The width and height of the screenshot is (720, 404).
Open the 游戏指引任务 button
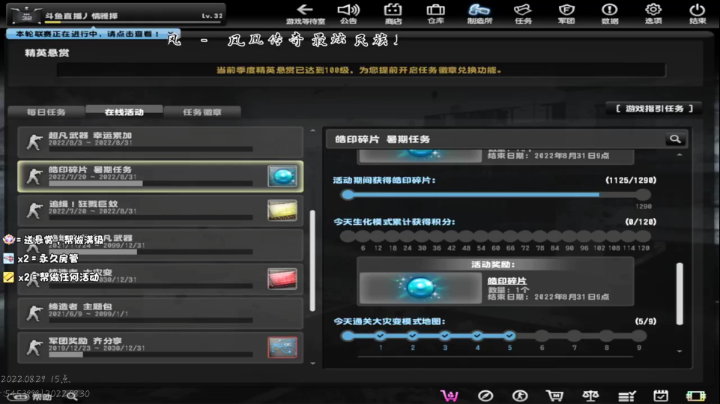(654, 109)
